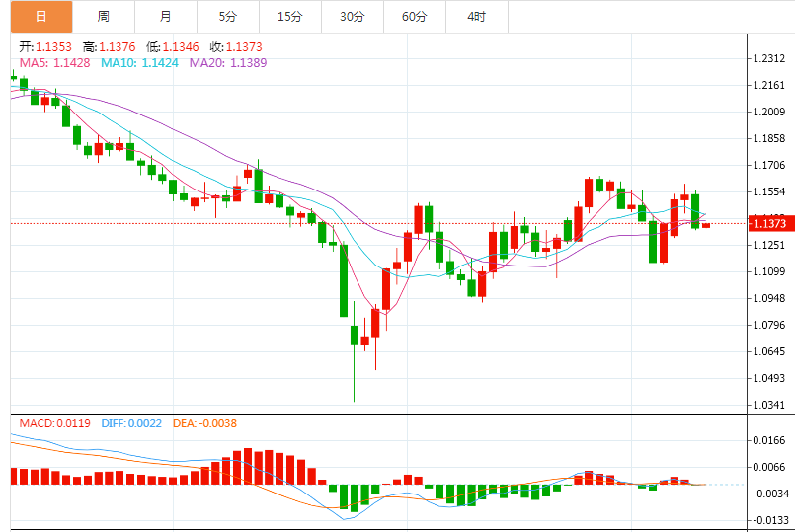Open the 4时 four-hour tab
Viewport: 795px width, 532px height.
pyautogui.click(x=477, y=16)
